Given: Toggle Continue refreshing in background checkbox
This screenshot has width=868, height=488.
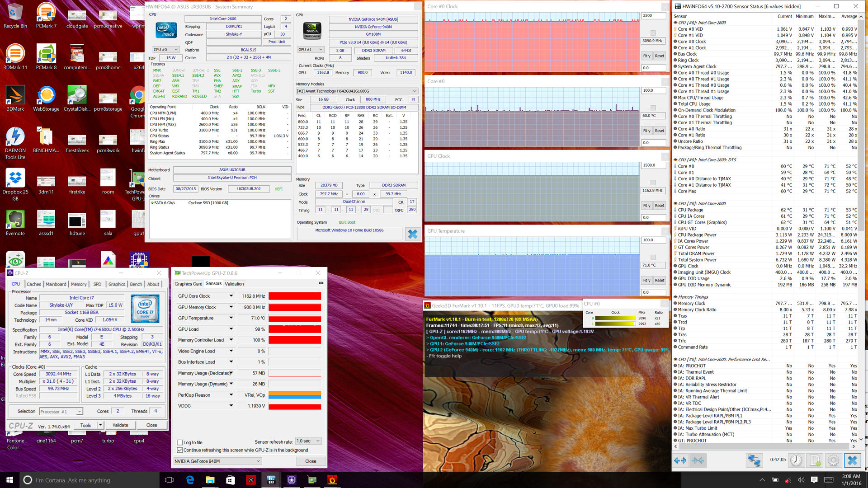Looking at the screenshot, I should tap(180, 450).
